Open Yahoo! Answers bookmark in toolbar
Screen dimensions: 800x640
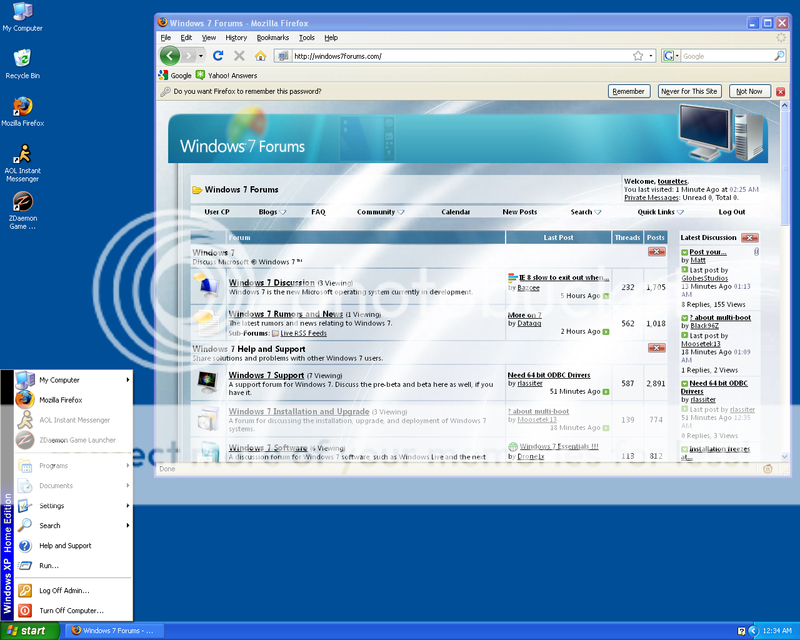click(227, 76)
